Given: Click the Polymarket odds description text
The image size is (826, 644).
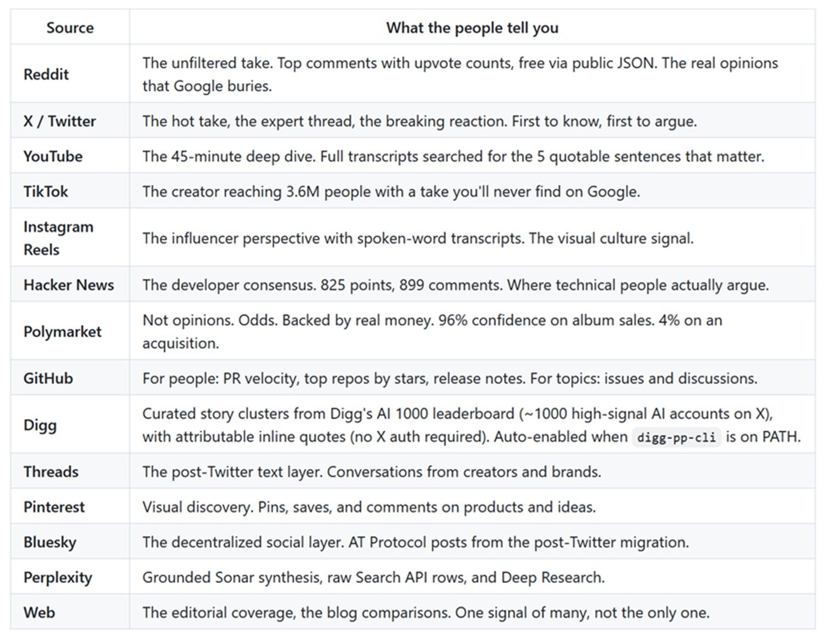Looking at the screenshot, I should coord(432,332).
